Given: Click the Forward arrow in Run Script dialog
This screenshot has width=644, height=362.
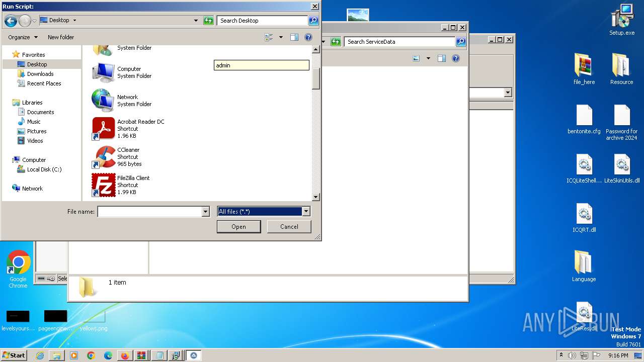Looking at the screenshot, I should pos(25,21).
